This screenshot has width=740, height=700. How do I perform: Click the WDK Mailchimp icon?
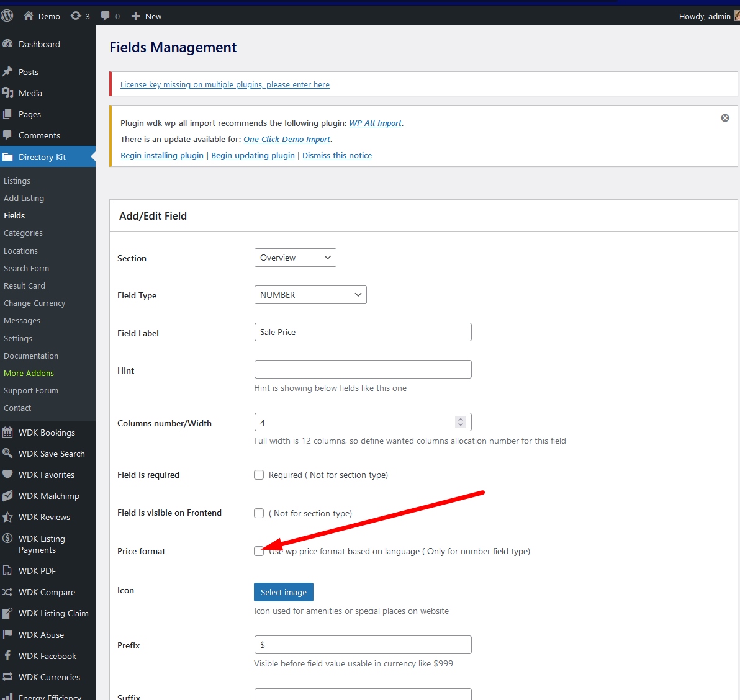click(x=7, y=496)
